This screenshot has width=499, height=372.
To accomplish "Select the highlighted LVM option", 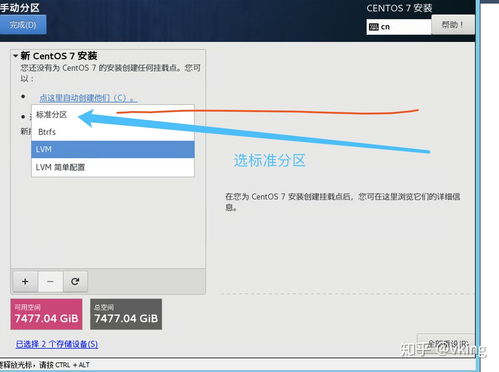I will coord(113,149).
